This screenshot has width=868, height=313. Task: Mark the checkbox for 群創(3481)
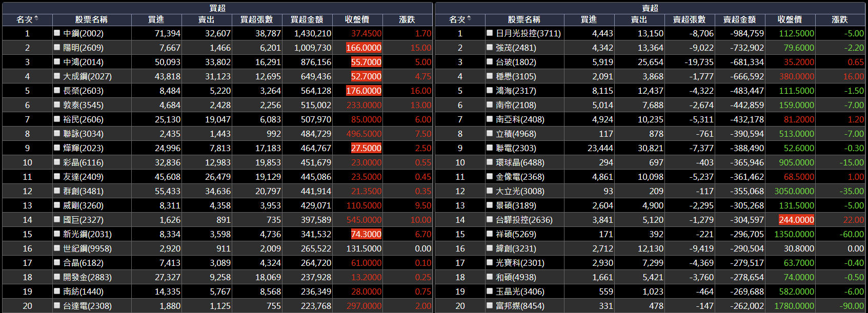(57, 191)
